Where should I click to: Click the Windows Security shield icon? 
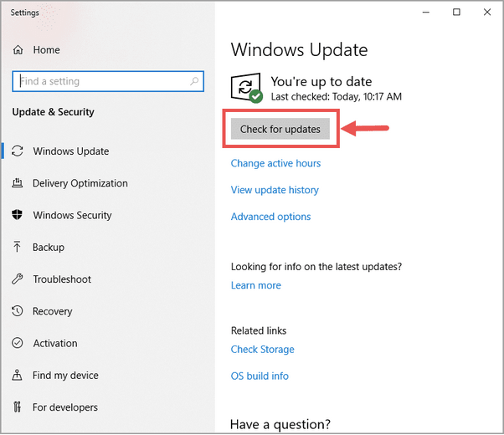click(x=17, y=215)
